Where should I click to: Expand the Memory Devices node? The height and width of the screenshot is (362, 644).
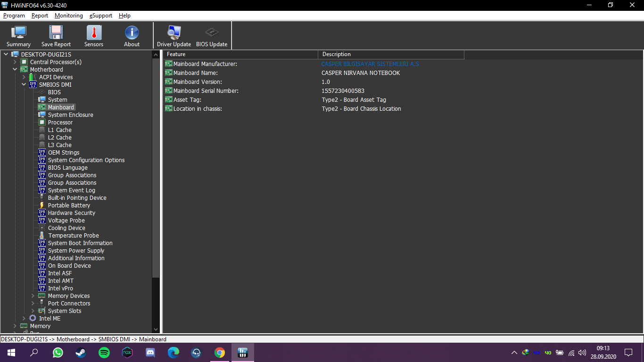(x=33, y=296)
